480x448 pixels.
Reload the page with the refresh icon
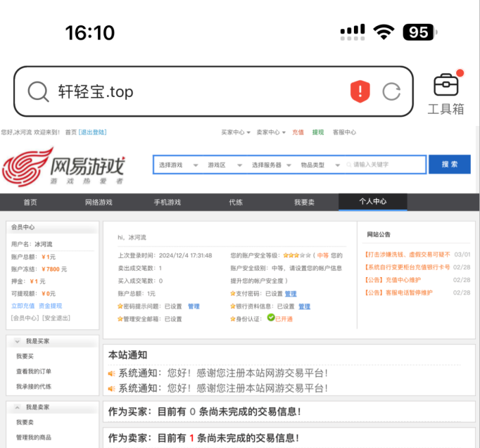[391, 91]
